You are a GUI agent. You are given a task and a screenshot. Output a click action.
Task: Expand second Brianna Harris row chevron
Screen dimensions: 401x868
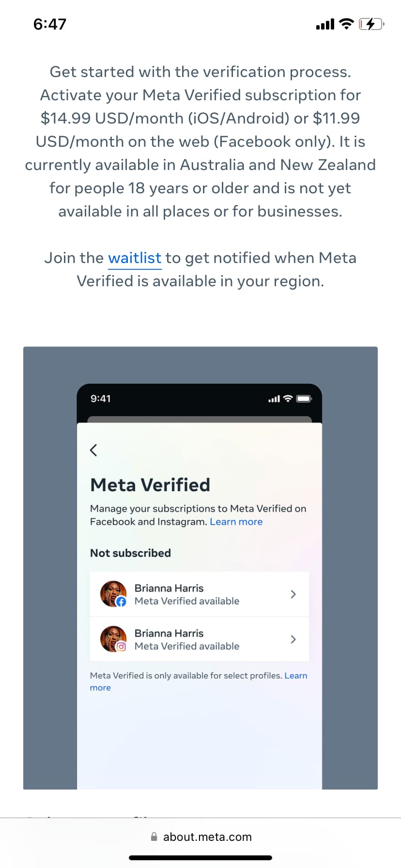tap(293, 639)
